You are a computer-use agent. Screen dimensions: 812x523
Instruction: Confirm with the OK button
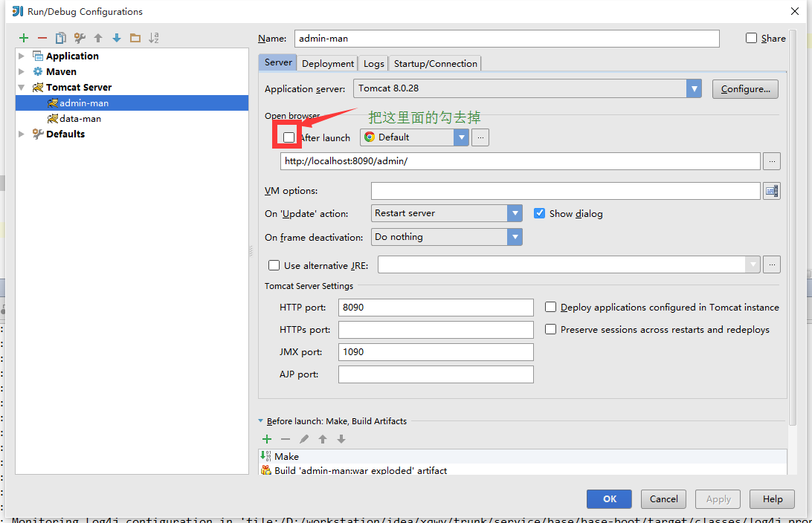coord(609,499)
